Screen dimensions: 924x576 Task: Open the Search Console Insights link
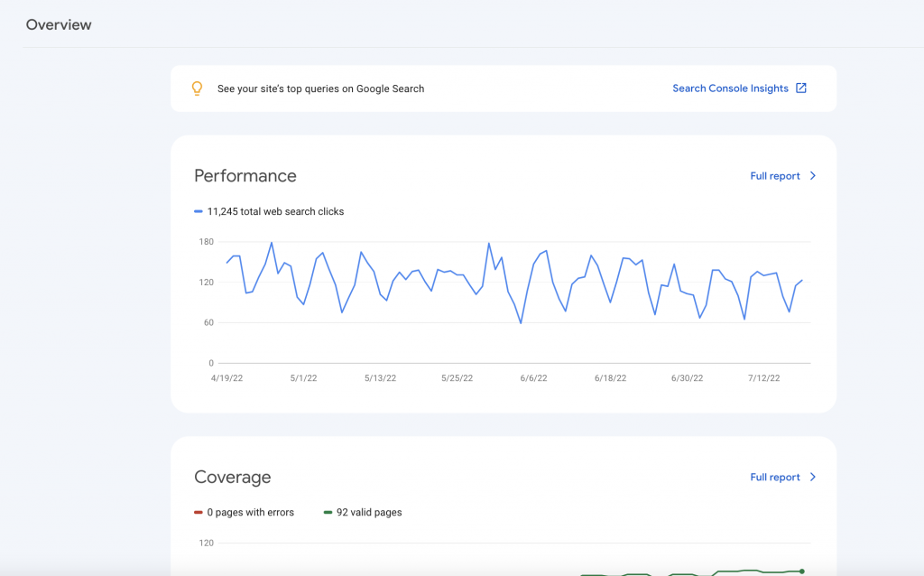[x=730, y=88]
